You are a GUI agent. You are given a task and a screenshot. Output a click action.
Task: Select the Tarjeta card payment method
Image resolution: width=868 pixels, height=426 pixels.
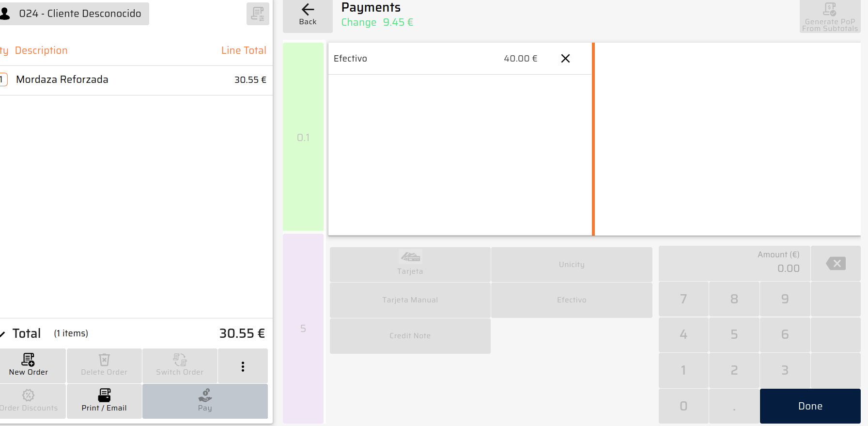click(x=410, y=264)
